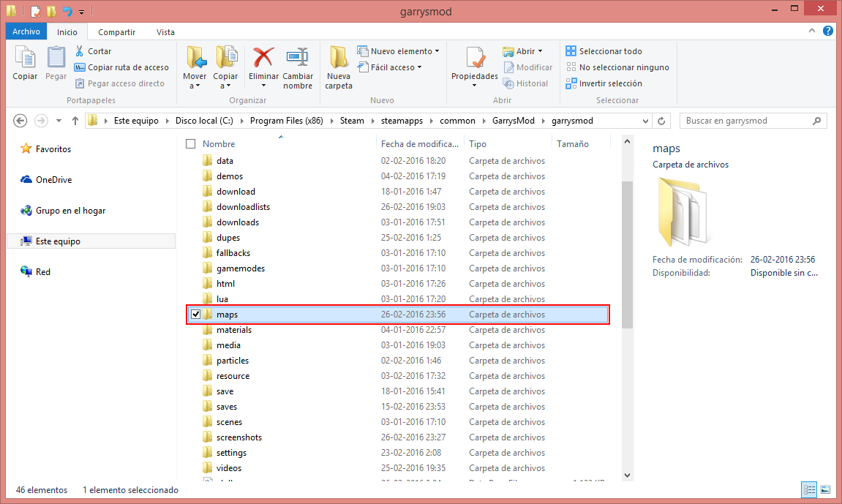The image size is (842, 504).
Task: Switch to details view icon in status bar
Action: (809, 489)
